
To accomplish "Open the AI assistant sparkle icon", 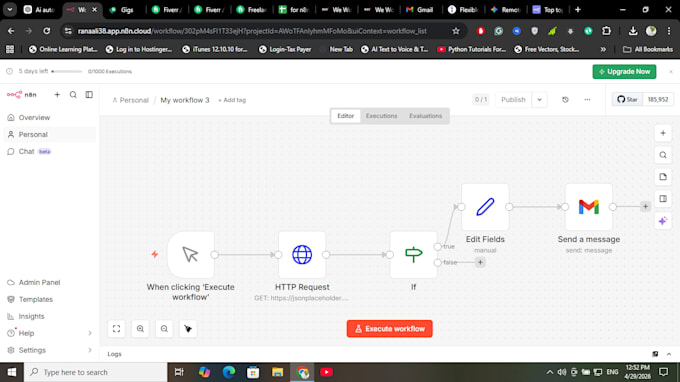I will [663, 221].
